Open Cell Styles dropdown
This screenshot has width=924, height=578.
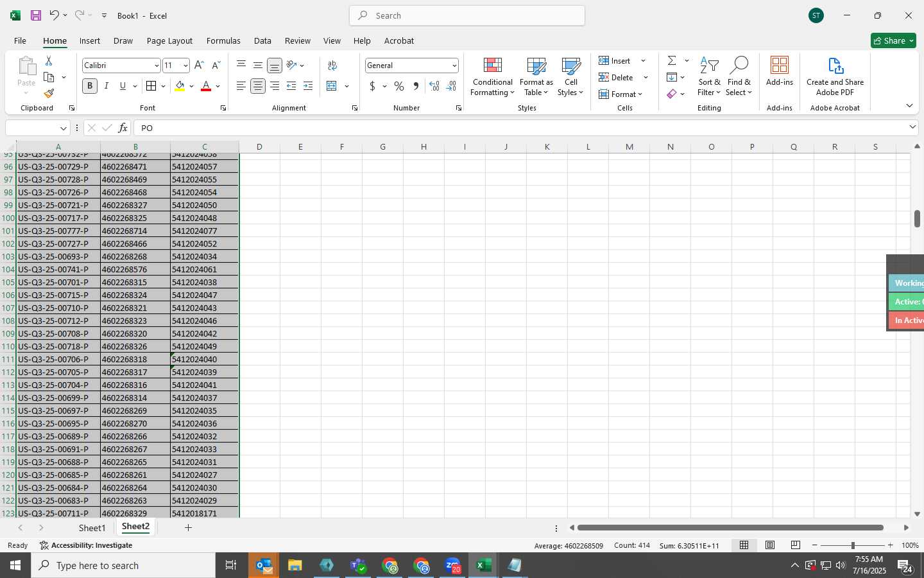point(570,76)
